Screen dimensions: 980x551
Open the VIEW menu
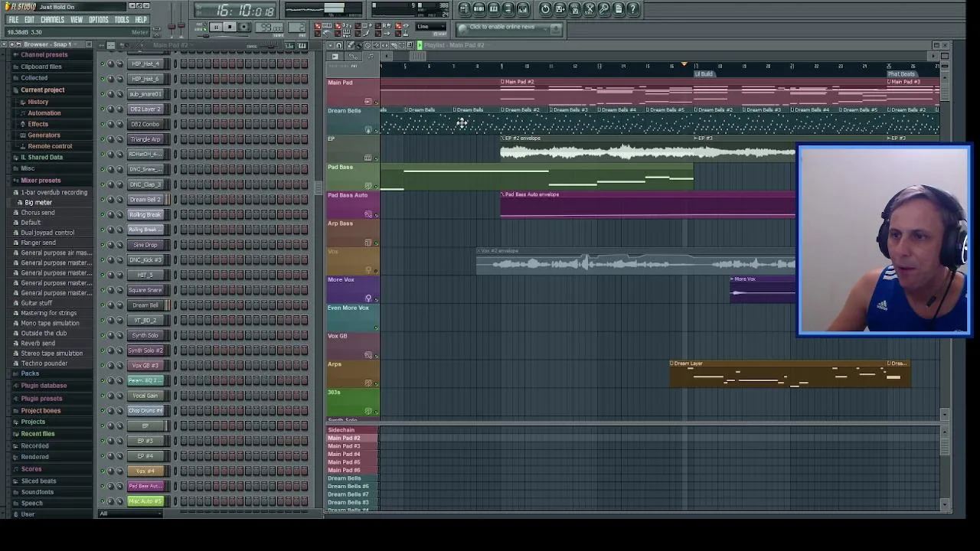point(77,20)
